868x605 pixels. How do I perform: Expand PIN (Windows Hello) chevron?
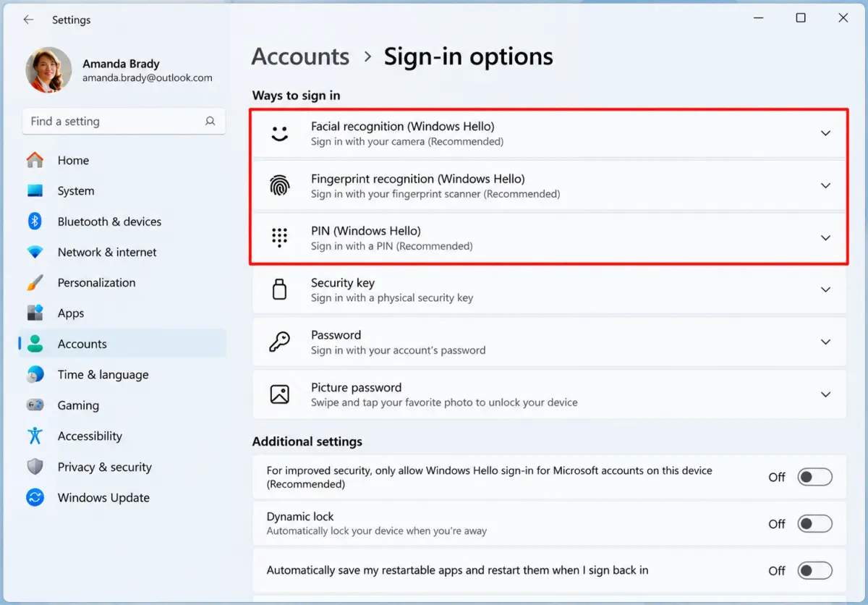pos(825,238)
